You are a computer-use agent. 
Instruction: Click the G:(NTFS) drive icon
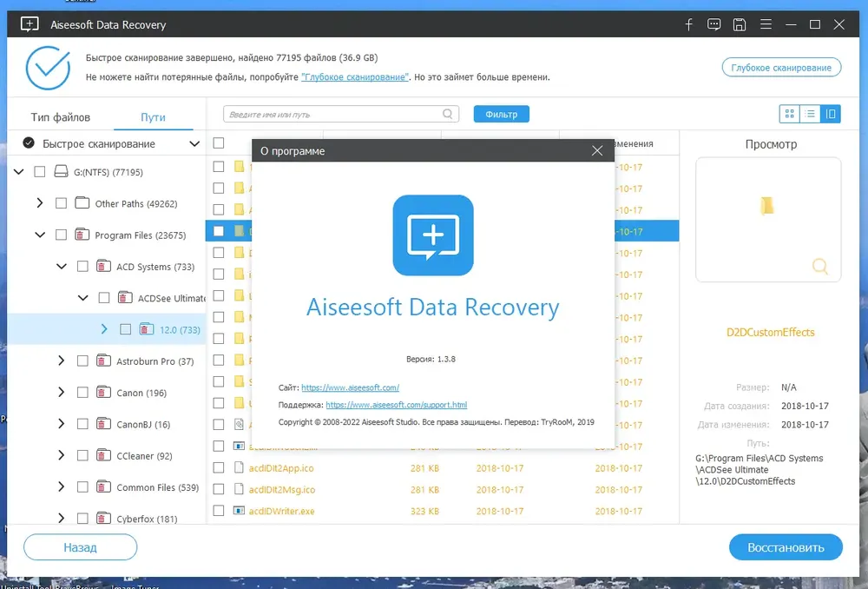point(61,172)
